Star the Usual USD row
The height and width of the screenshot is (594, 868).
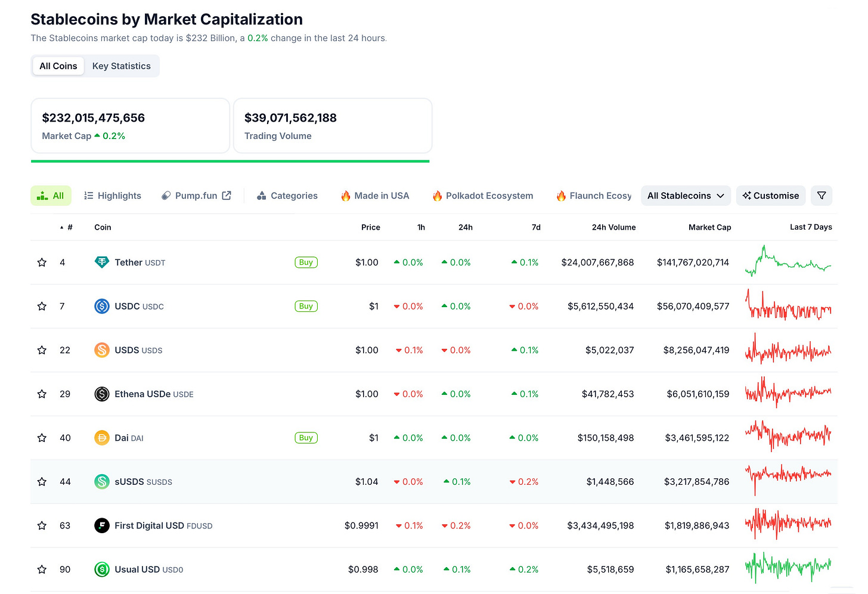point(42,570)
